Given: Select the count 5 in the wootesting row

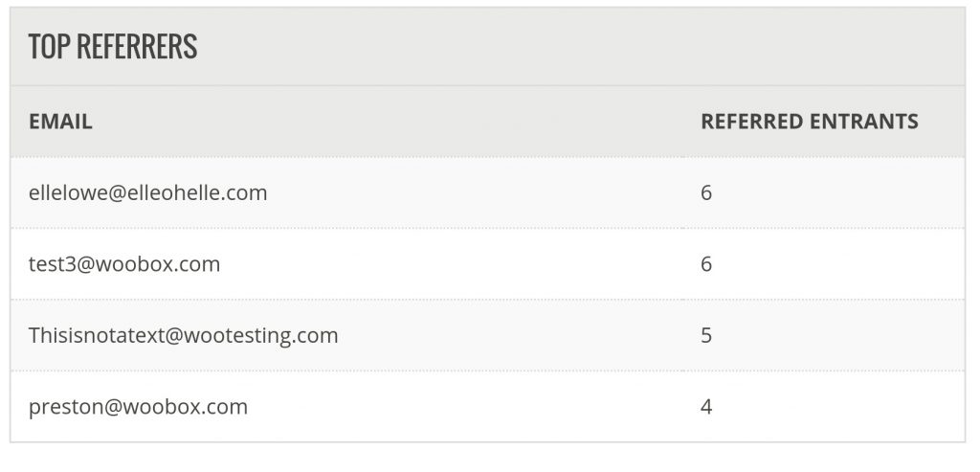Looking at the screenshot, I should [706, 335].
